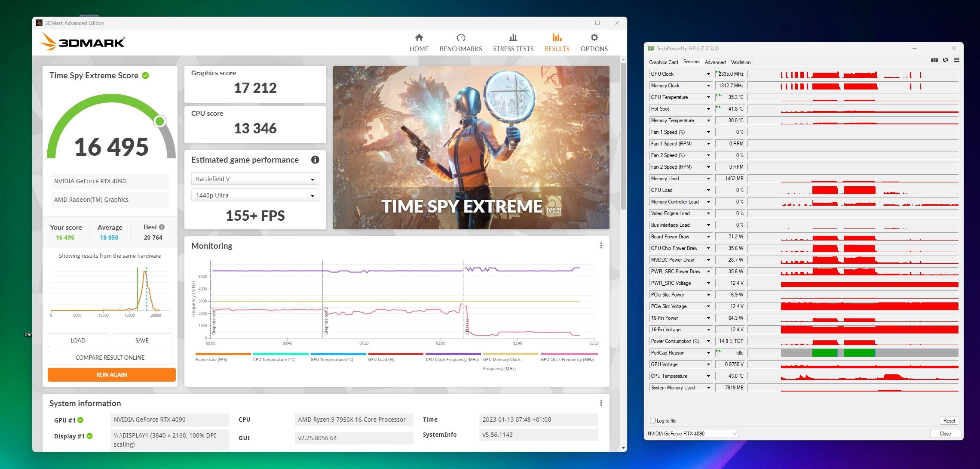980x469 pixels.
Task: Click the CPU Clock Frequency legend swatch
Action: point(453,354)
